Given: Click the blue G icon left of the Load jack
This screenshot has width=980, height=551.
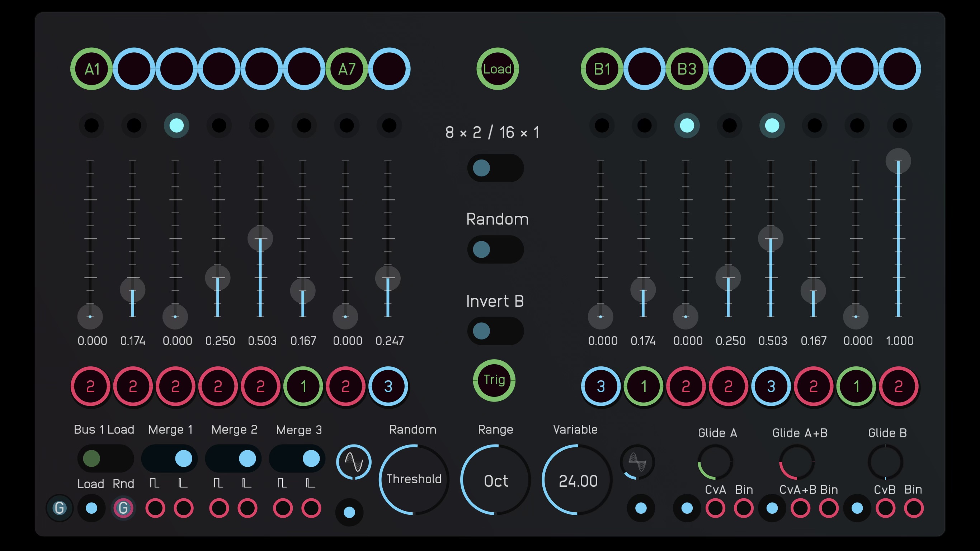Looking at the screenshot, I should pos(59,508).
